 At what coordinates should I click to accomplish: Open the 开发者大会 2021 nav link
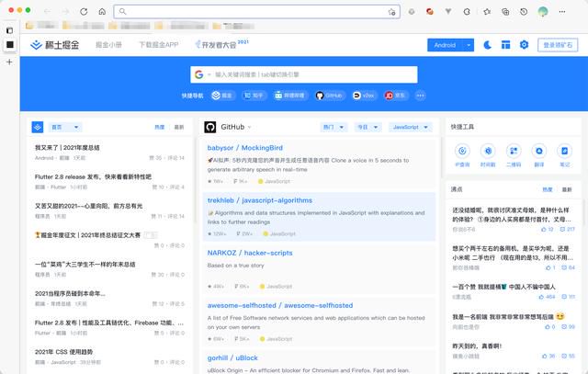221,44
